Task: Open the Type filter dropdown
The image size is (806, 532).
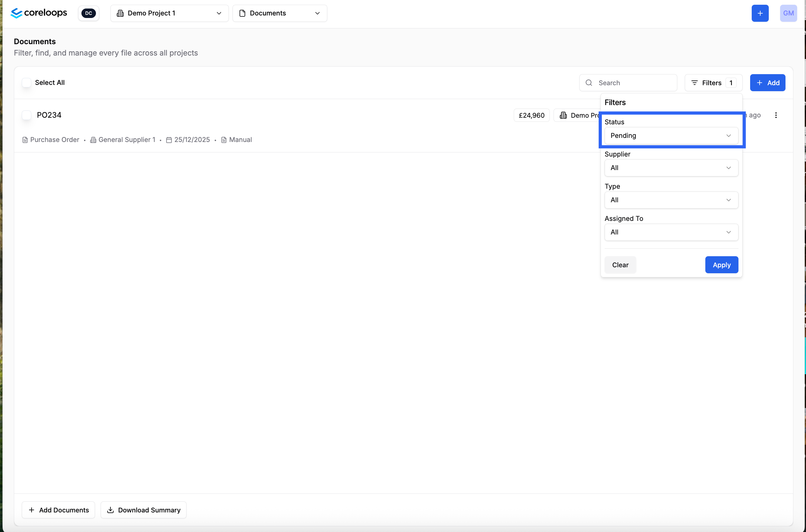Action: [671, 200]
